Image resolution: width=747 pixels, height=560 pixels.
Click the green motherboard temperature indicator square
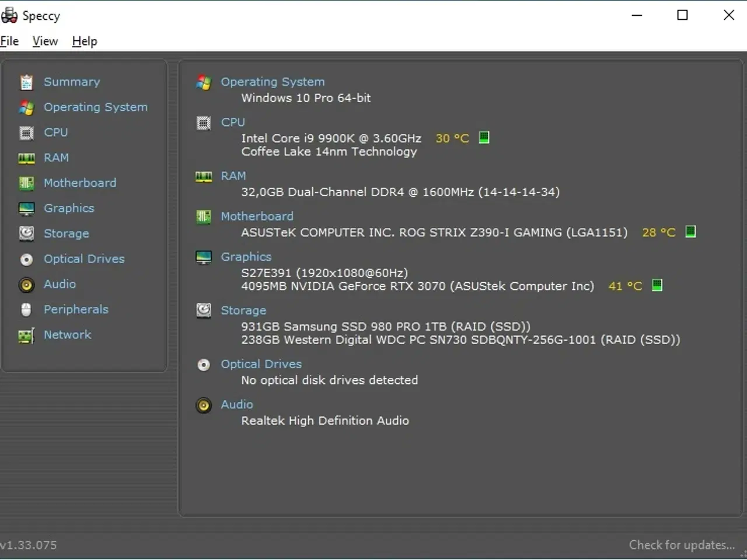pyautogui.click(x=690, y=232)
